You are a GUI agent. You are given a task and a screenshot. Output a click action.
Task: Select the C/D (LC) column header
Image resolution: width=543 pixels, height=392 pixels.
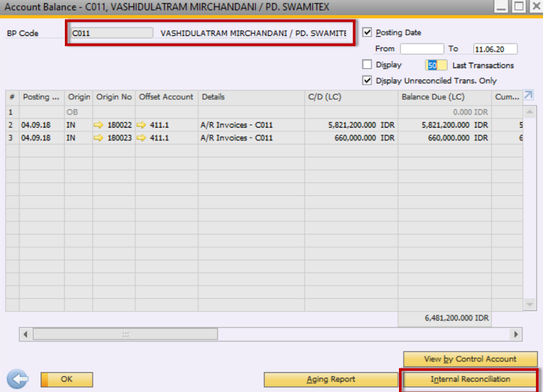[351, 98]
